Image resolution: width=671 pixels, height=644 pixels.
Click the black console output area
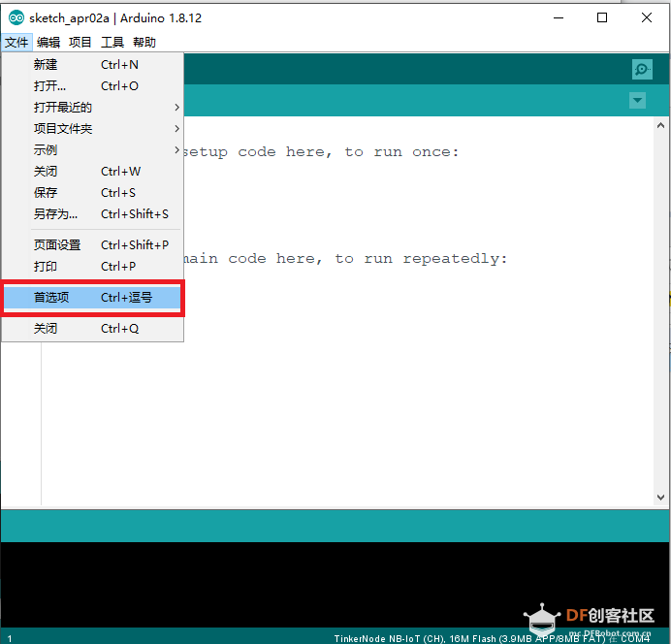[x=334, y=584]
